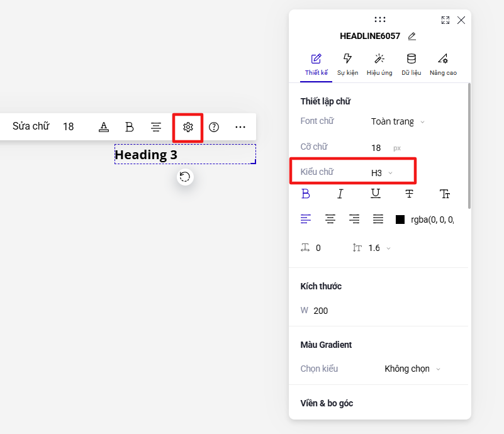Click the text color icon in floating toolbar
Screen dimensions: 504x434
[x=103, y=127]
